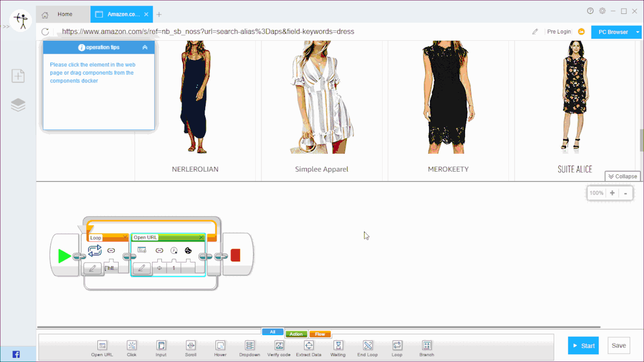
Task: Collapse the browser preview pane
Action: pyautogui.click(x=622, y=176)
